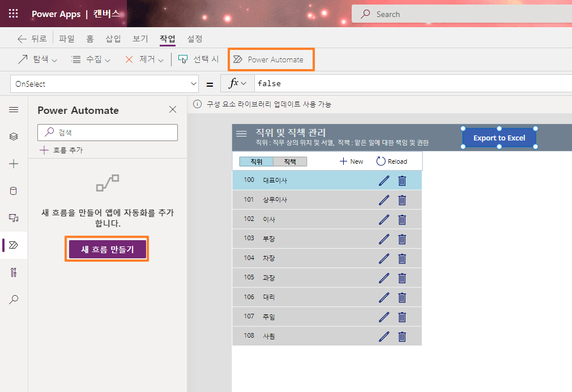Switch to the 직책 toggle tab
The height and width of the screenshot is (392, 572).
click(x=290, y=161)
